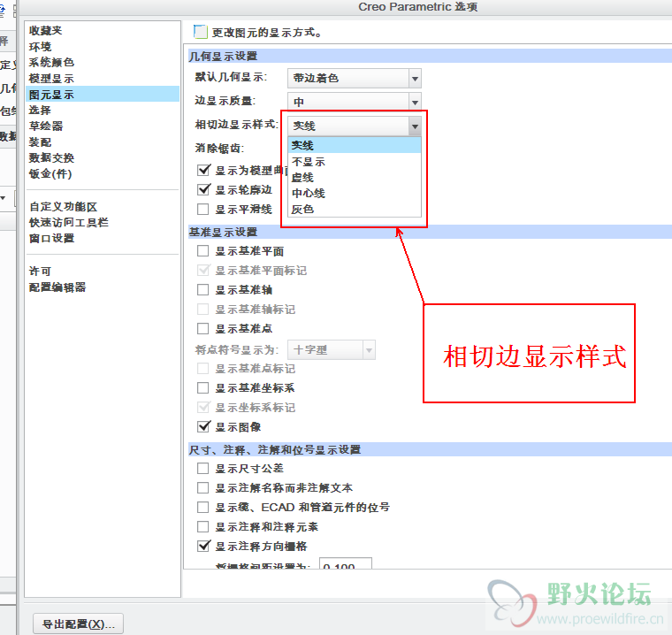Open 草绘器 options category
Viewport: 672px width, 635px height.
point(46,126)
